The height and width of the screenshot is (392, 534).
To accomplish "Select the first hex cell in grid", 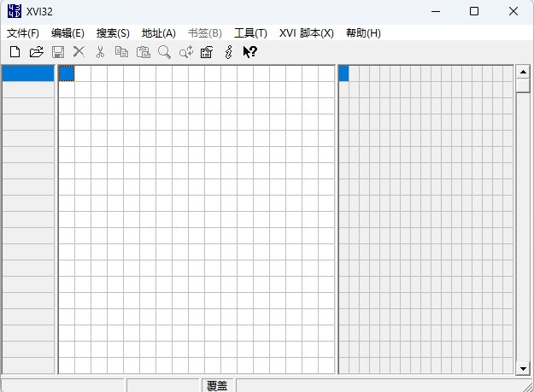I will (x=66, y=73).
